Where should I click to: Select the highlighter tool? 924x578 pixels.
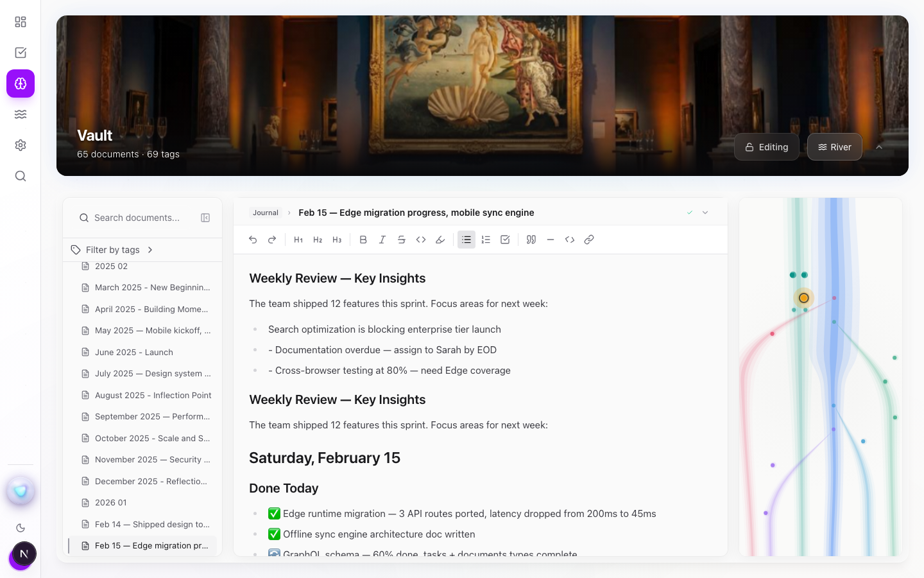[x=440, y=240]
